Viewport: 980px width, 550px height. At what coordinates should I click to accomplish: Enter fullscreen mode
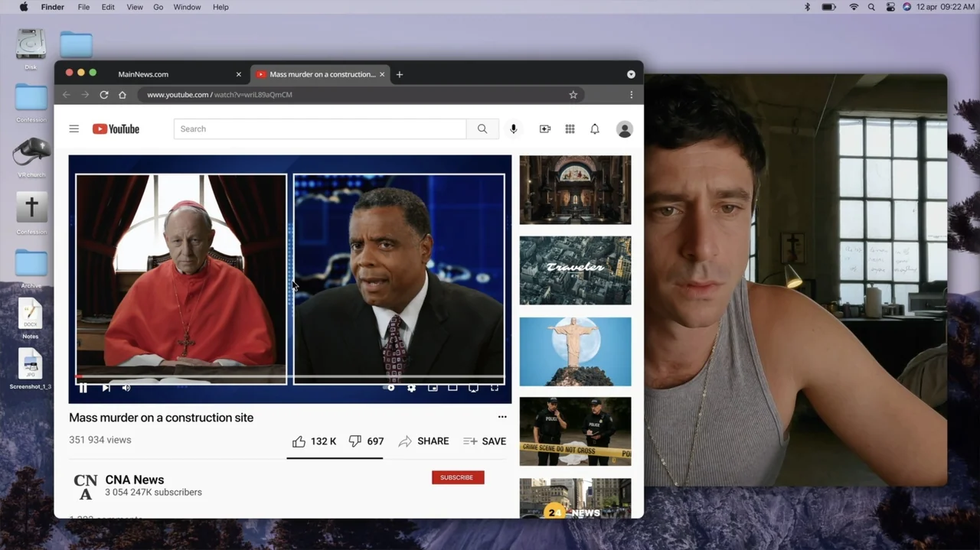click(x=495, y=388)
